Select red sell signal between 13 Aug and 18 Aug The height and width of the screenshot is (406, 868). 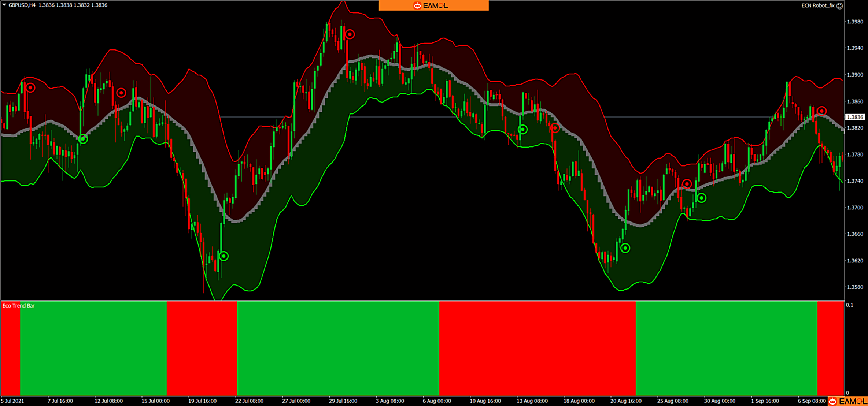[555, 128]
